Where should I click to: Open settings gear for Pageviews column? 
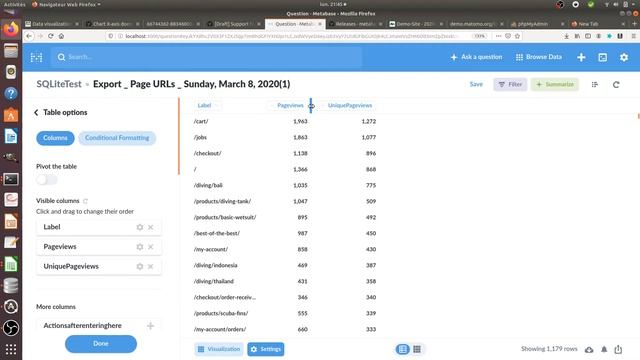(140, 247)
